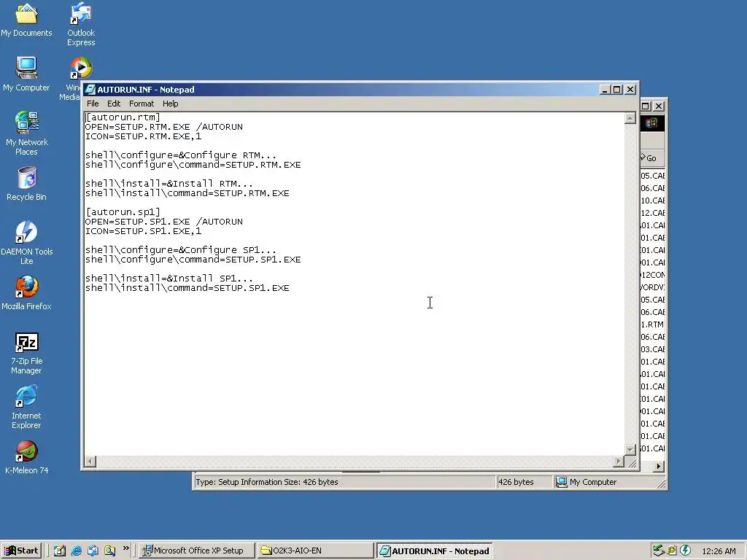Click the 12:26 AM taskbar clock
Image resolution: width=747 pixels, height=560 pixels.
click(x=719, y=551)
